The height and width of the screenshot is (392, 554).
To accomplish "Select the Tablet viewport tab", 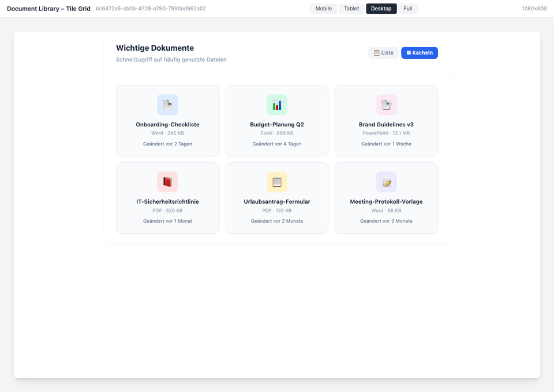I will tap(351, 9).
